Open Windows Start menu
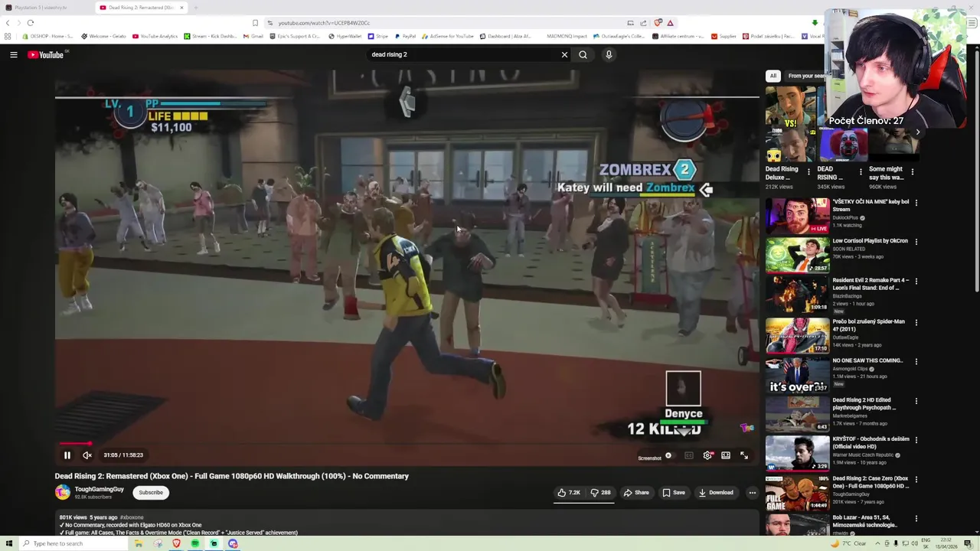This screenshot has width=980, height=551. click(x=8, y=543)
